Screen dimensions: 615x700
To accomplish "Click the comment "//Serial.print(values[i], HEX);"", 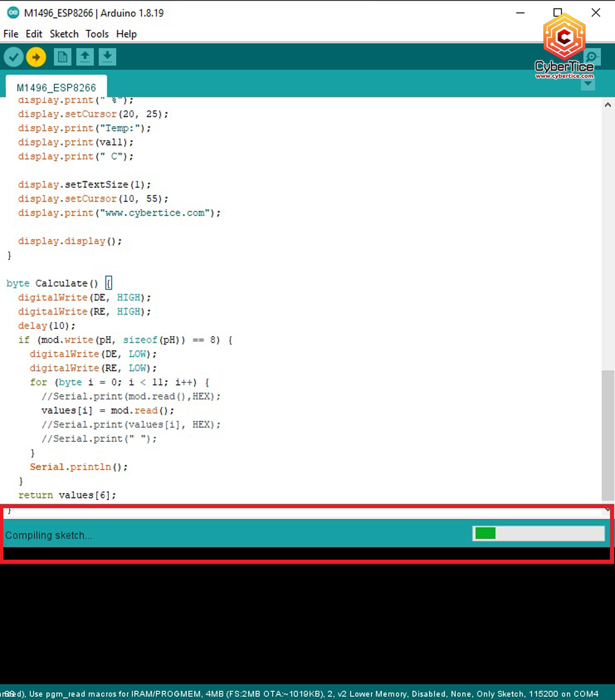I will click(x=131, y=425).
